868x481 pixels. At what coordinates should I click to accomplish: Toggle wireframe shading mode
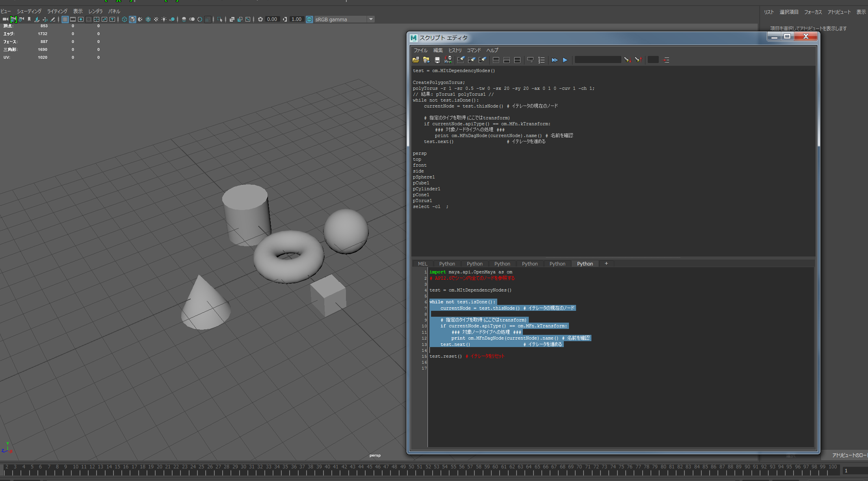click(x=124, y=19)
